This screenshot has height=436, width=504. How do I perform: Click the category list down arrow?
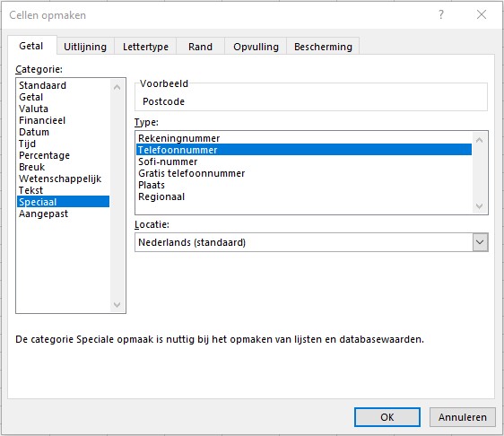click(117, 304)
